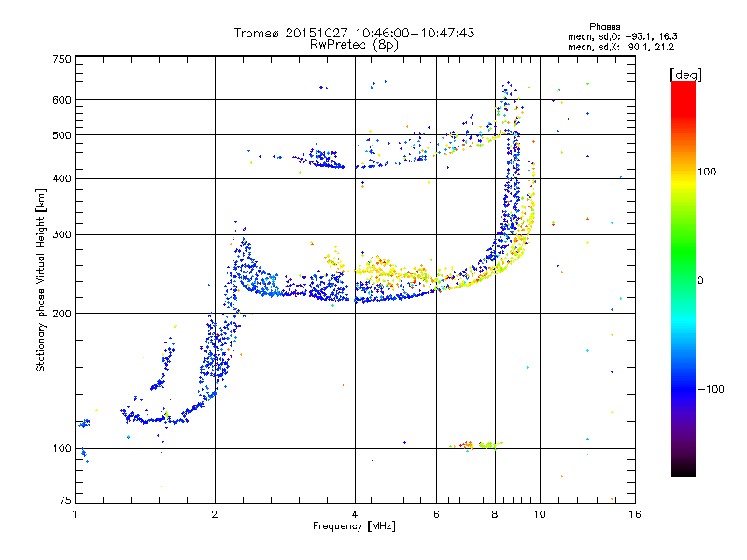Image resolution: width=747 pixels, height=560 pixels.
Task: Click the y-axis tick label "75"
Action: pos(64,500)
